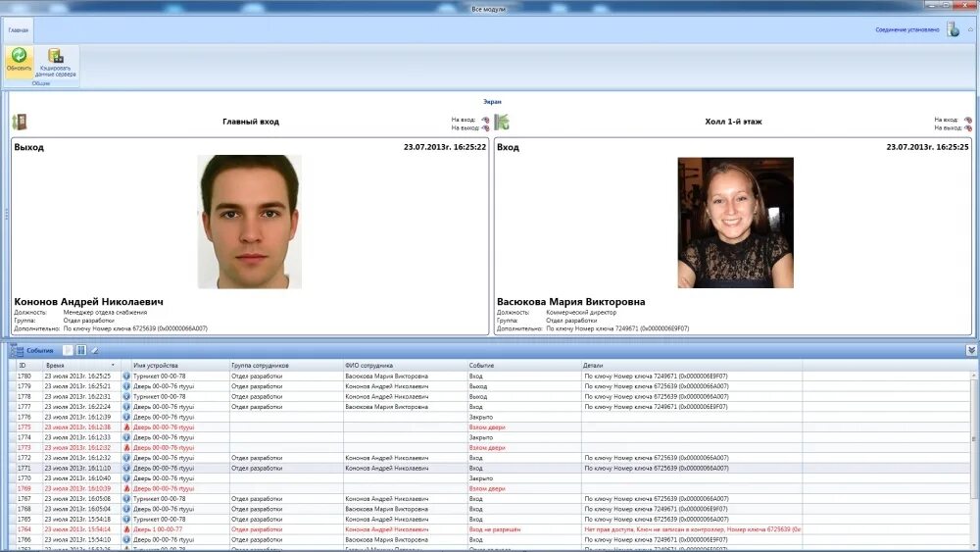Click the Главный вход door icon

click(20, 122)
